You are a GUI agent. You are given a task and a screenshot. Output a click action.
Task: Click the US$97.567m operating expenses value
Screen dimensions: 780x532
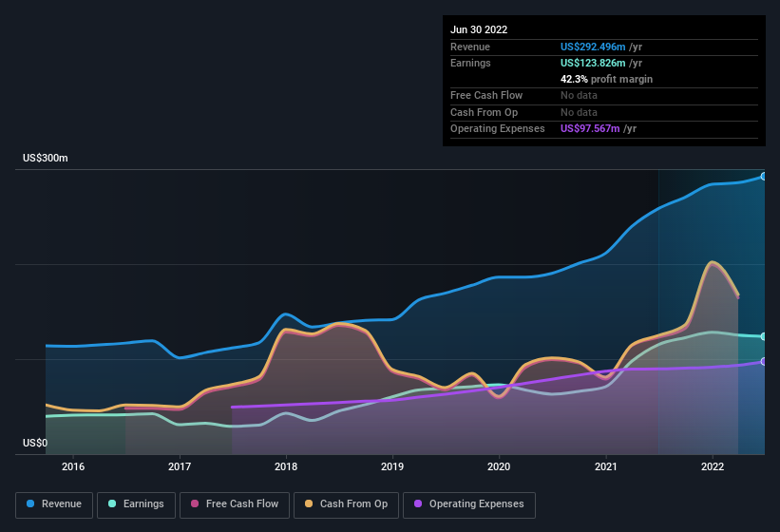point(590,129)
